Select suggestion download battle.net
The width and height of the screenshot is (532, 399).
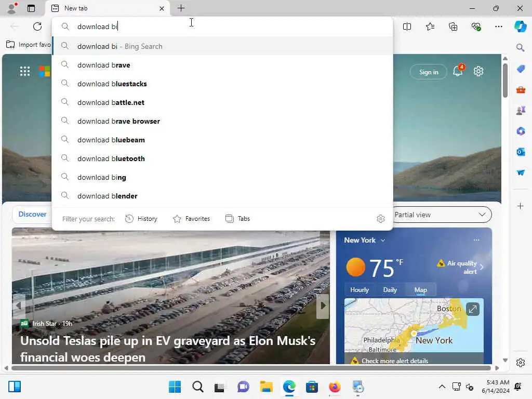[x=223, y=102]
